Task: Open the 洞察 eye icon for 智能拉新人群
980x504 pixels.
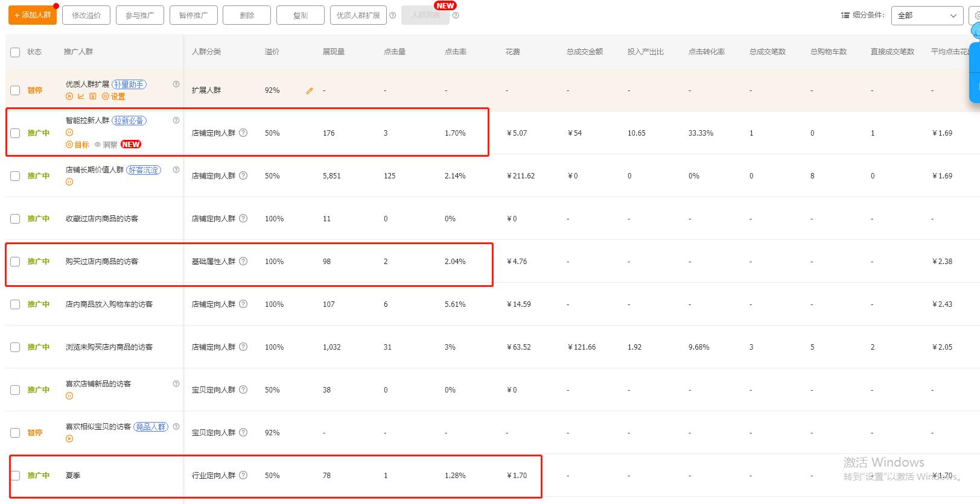Action: [98, 145]
